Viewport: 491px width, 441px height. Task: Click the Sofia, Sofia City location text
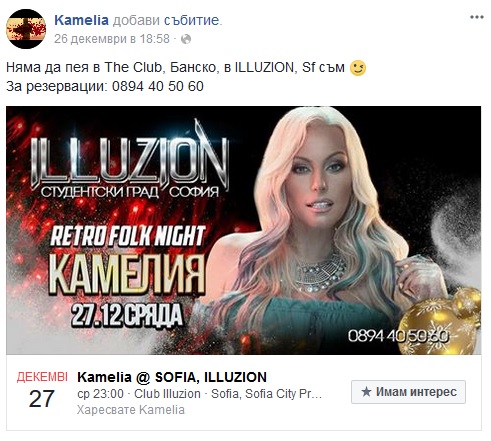267,394
